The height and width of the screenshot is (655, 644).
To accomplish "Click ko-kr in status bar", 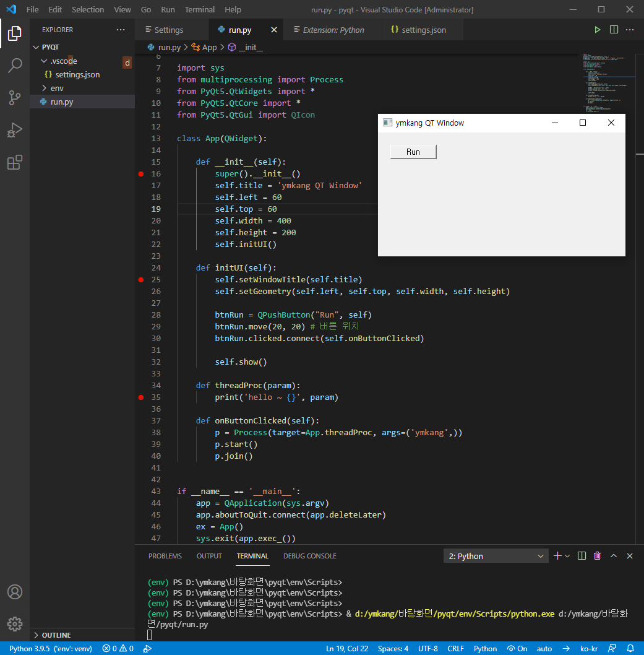I will pyautogui.click(x=589, y=648).
